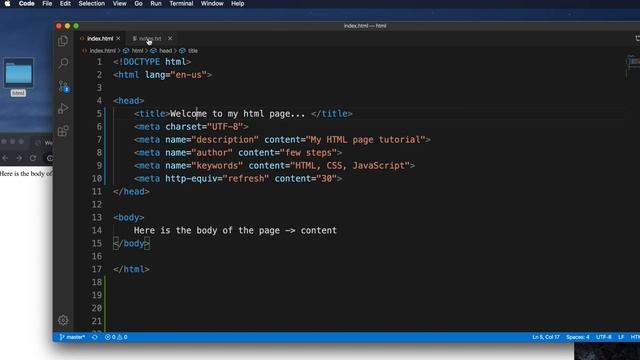Click the "few steps" content value
Image resolution: width=640 pixels, height=360 pixels.
click(308, 153)
